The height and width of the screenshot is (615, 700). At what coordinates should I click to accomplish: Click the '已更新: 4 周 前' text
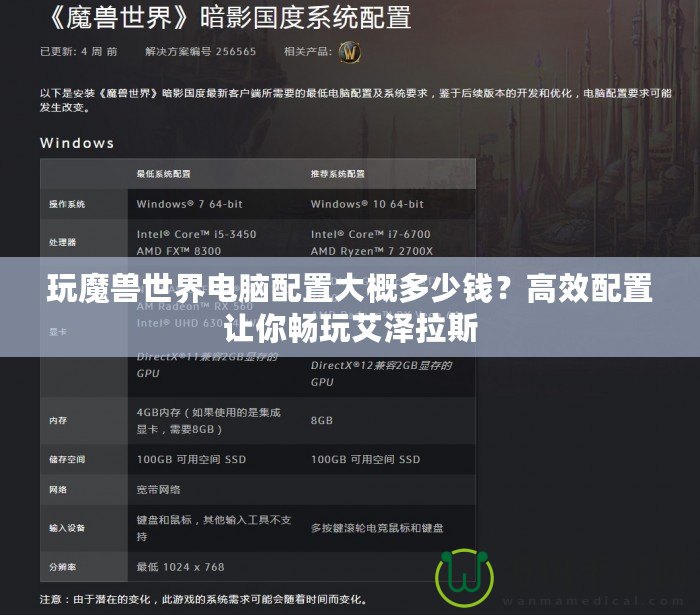tap(79, 52)
